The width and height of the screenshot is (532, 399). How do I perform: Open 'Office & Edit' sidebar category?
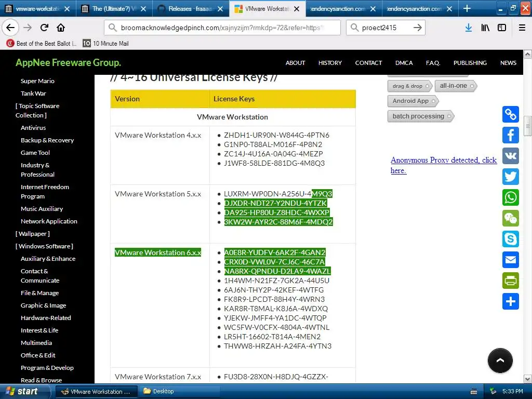(x=38, y=355)
